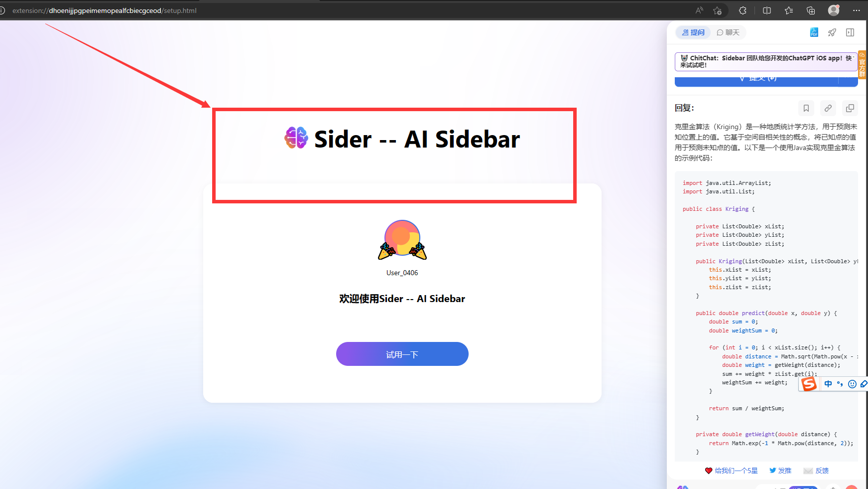Toggle browser split screen icon

(767, 10)
